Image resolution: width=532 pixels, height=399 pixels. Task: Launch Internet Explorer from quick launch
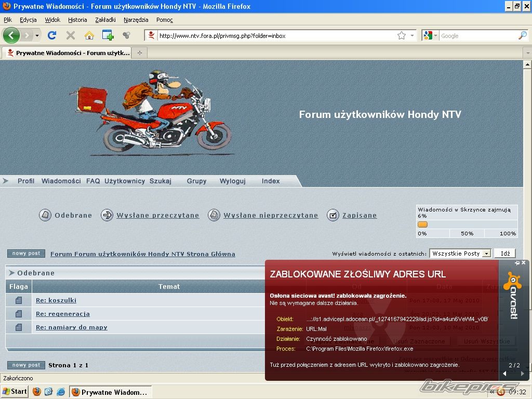61,392
